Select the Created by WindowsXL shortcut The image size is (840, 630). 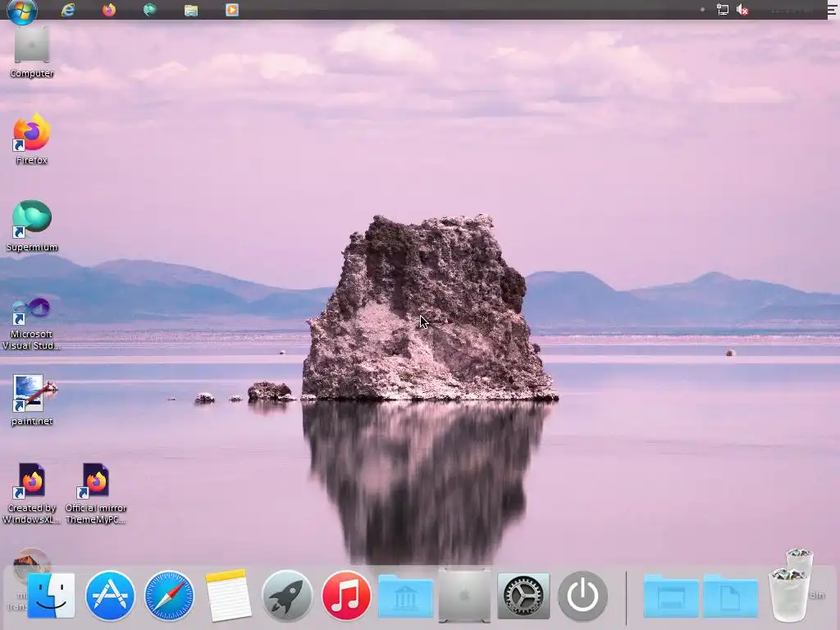32,493
